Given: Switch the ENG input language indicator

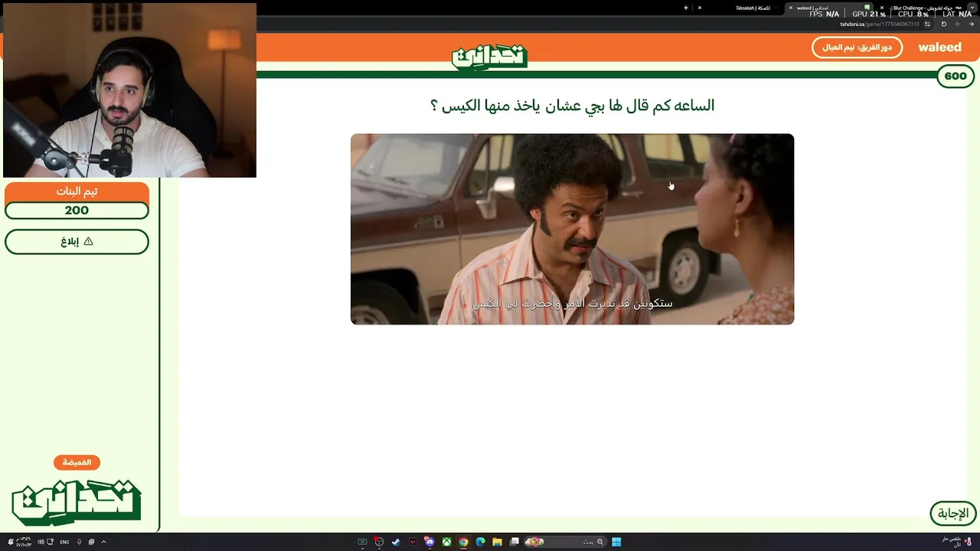Looking at the screenshot, I should click(64, 542).
